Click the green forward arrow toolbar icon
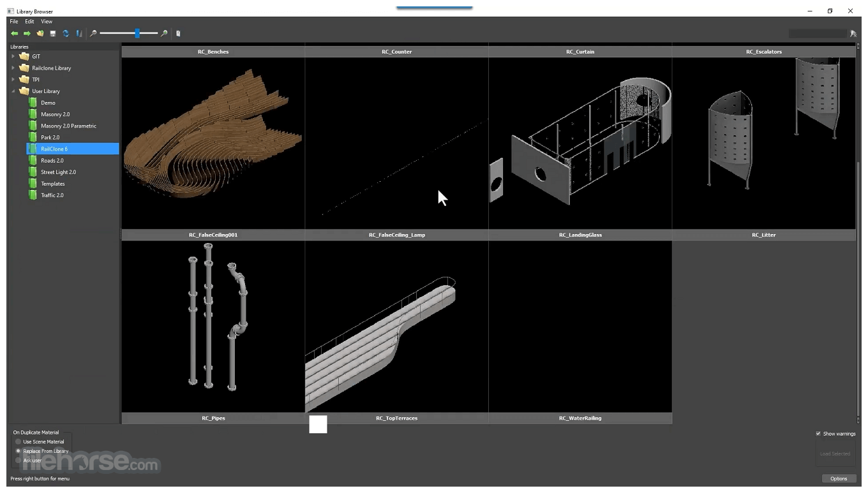The image size is (868, 493). pyautogui.click(x=27, y=33)
